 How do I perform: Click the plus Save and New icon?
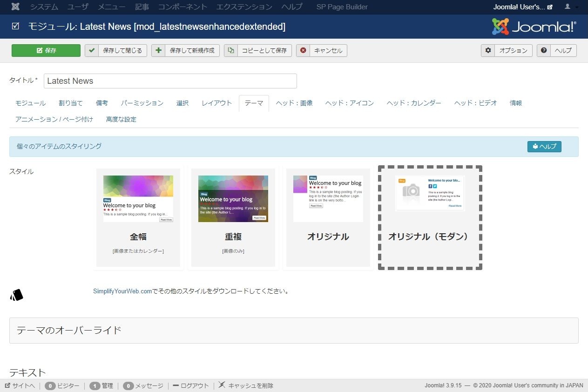click(x=158, y=51)
